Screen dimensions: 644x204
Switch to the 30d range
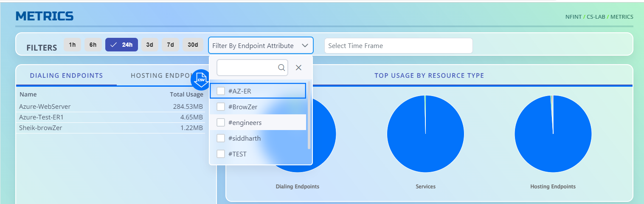[x=193, y=45]
